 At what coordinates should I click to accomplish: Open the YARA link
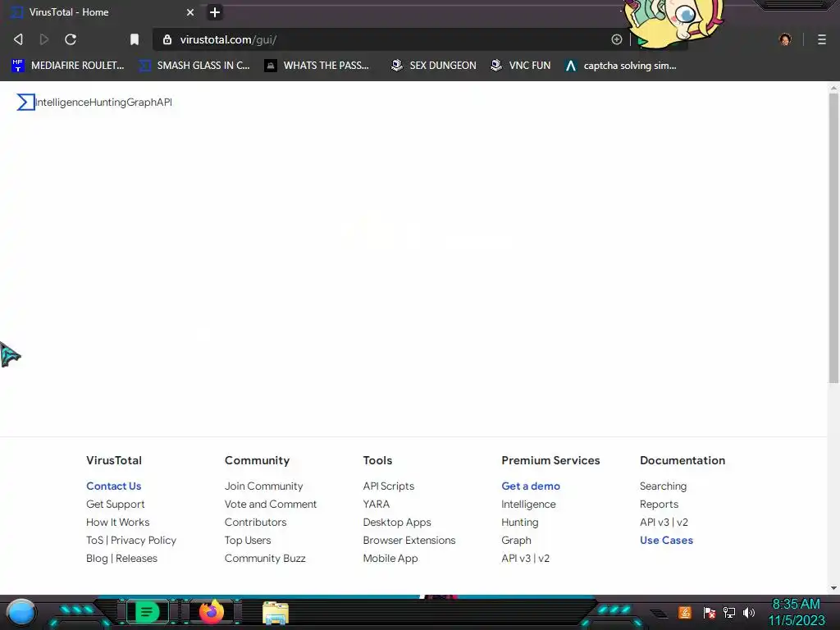[376, 504]
